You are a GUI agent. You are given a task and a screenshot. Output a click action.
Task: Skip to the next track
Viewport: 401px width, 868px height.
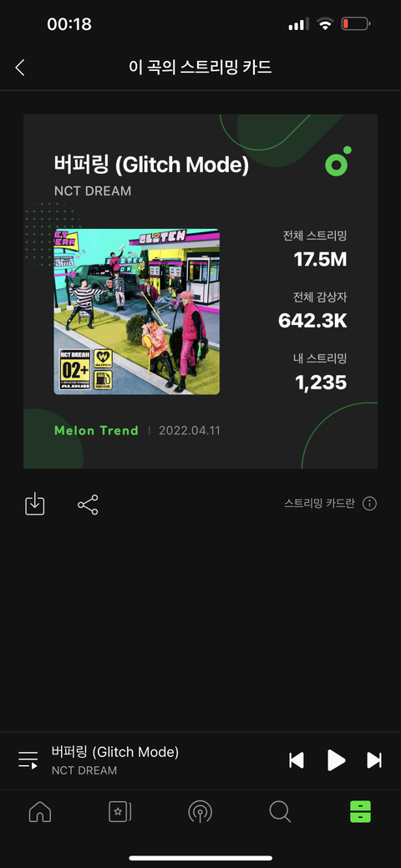click(374, 760)
